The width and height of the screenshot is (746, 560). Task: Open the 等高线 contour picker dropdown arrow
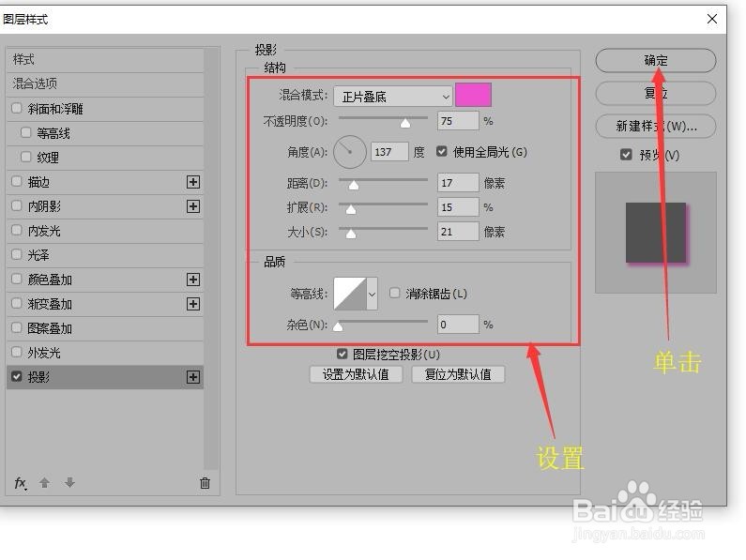coord(372,294)
